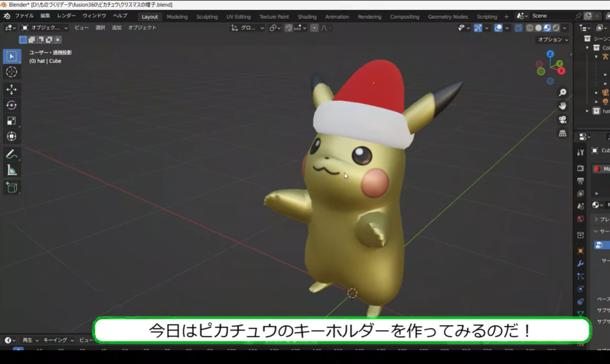
Task: Click the Zoom magnifier in the viewport sidebar
Action: point(562,92)
